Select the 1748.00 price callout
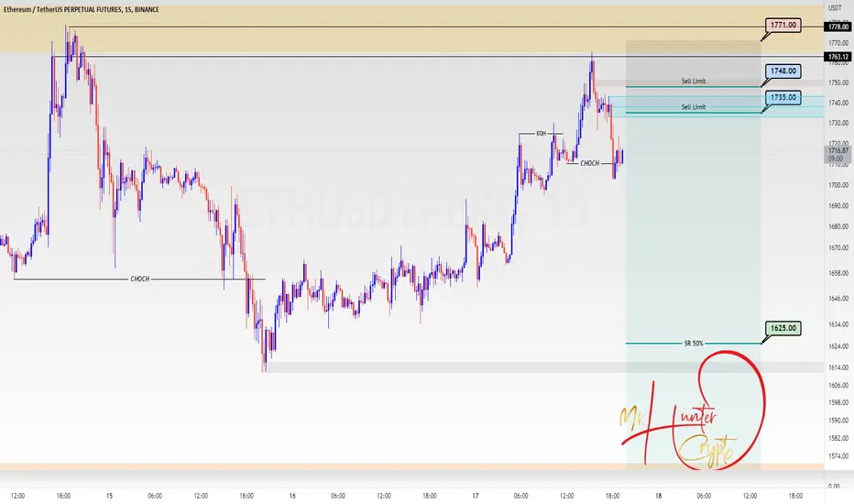Image resolution: width=854 pixels, height=504 pixels. 783,71
